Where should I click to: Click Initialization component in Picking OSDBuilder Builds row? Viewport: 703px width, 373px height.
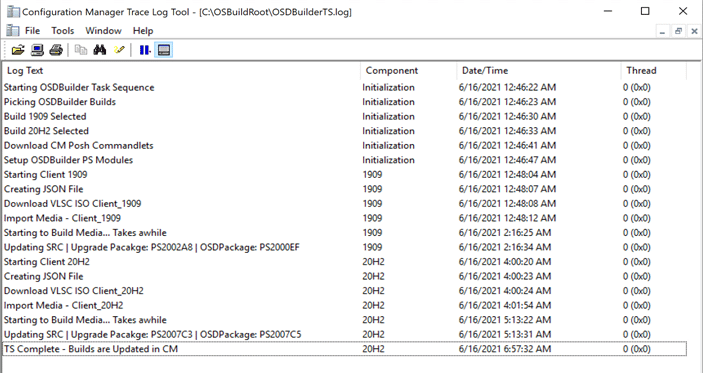[388, 102]
